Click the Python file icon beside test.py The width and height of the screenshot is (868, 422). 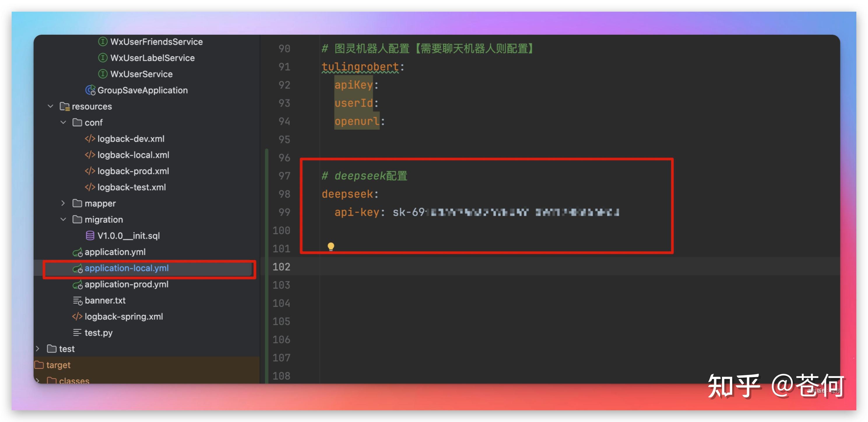click(77, 333)
